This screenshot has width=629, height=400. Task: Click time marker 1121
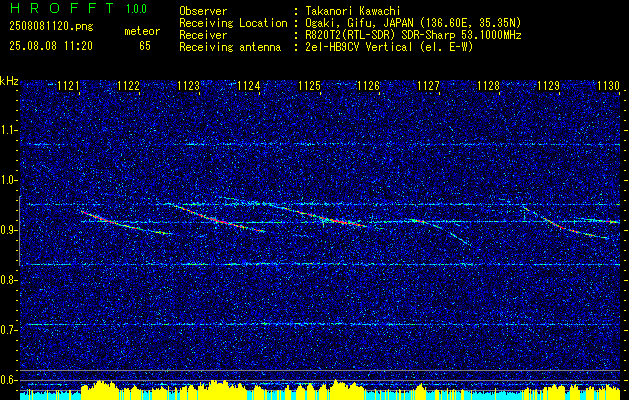point(68,86)
